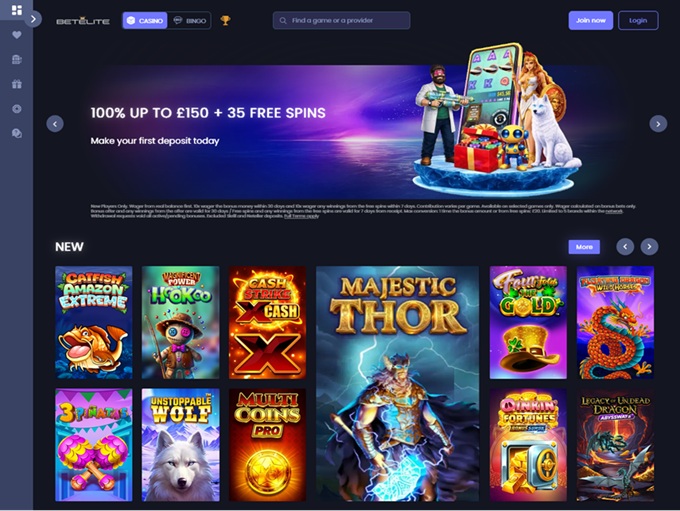
Task: Show next promo banner slide
Action: (658, 124)
